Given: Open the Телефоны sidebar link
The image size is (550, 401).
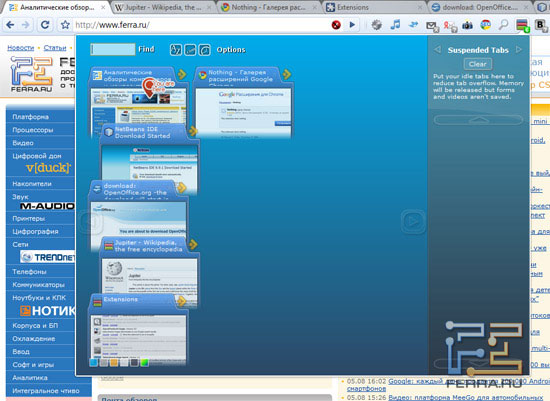Looking at the screenshot, I should click(29, 272).
